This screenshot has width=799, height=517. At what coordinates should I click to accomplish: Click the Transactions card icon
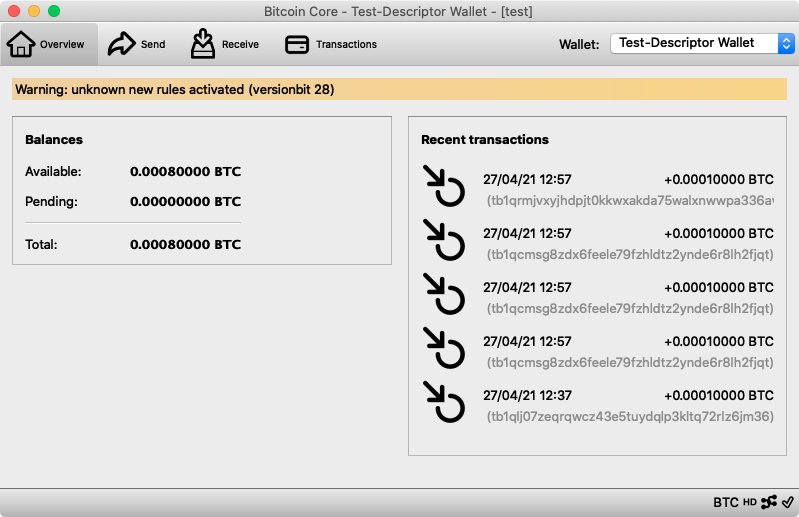click(297, 44)
